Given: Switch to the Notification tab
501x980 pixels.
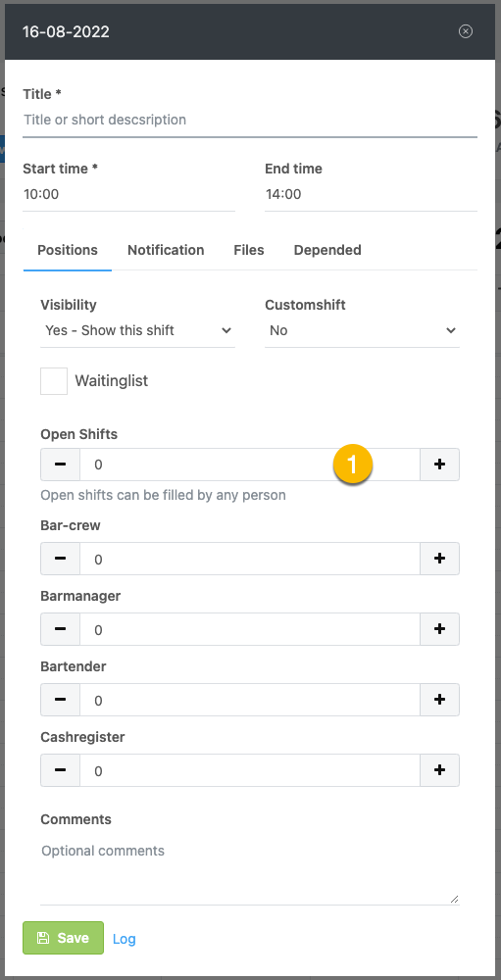Looking at the screenshot, I should click(x=166, y=250).
